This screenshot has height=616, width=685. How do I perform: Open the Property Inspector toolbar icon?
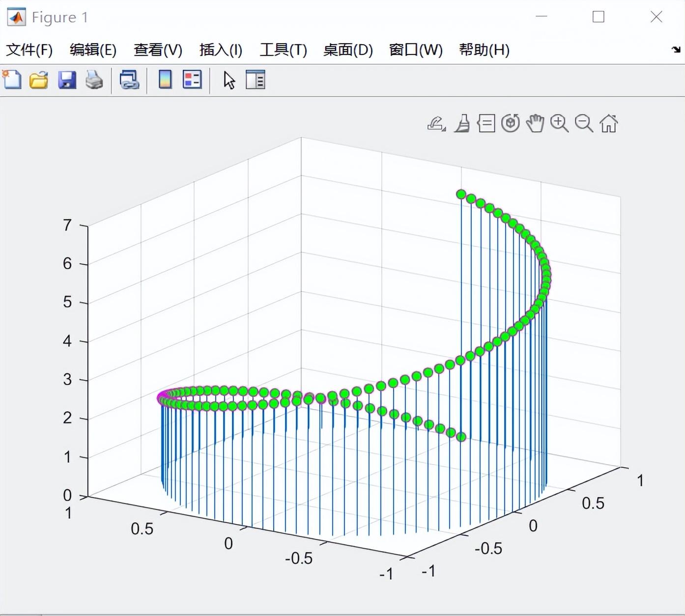[x=256, y=80]
